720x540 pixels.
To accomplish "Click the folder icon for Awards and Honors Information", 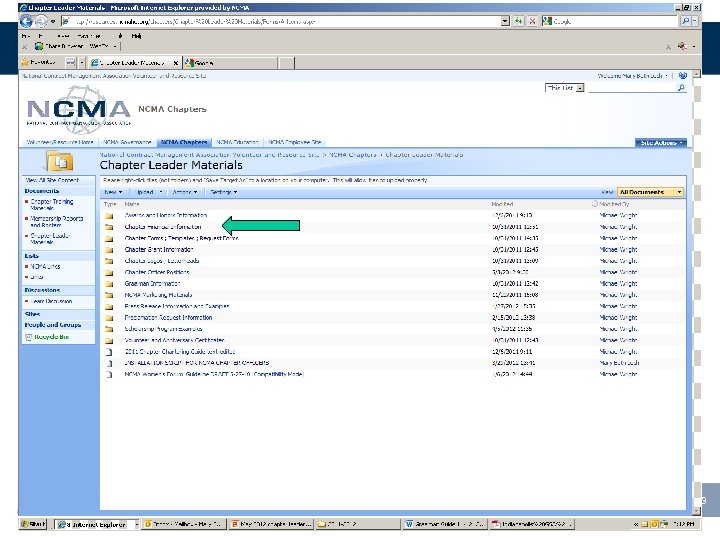I will tap(109, 215).
